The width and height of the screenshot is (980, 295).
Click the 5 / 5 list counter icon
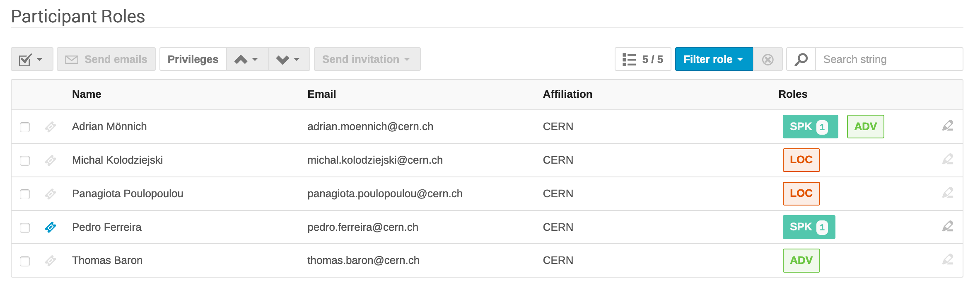coord(643,59)
